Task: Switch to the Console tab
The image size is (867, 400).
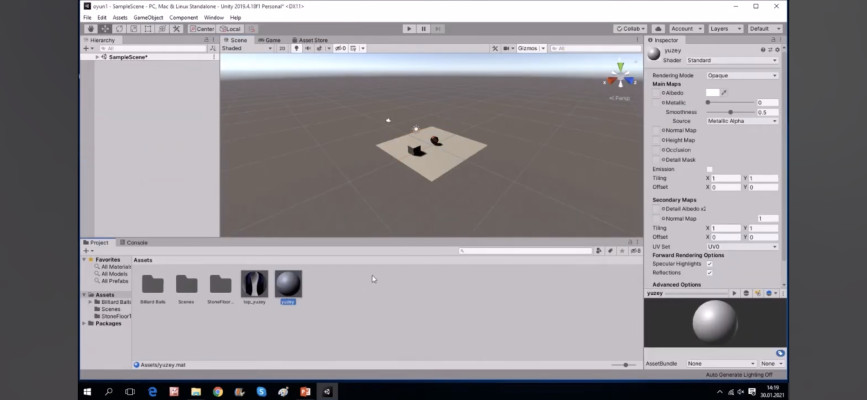Action: click(133, 242)
